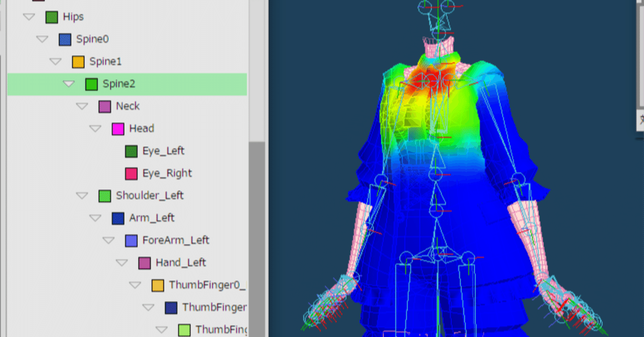Image resolution: width=644 pixels, height=337 pixels.
Task: Select the Neck bone in the tree
Action: point(127,106)
